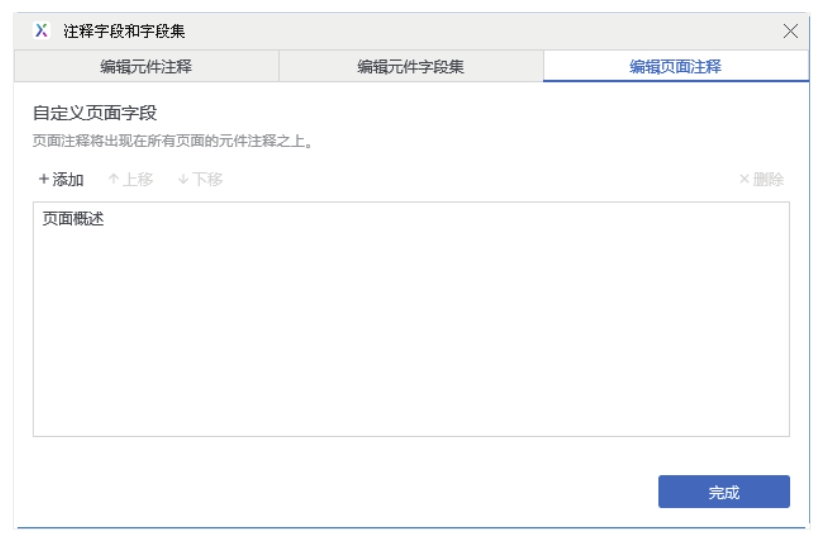The width and height of the screenshot is (819, 538).
Task: Click the Axure logo in the title bar
Action: (x=41, y=31)
